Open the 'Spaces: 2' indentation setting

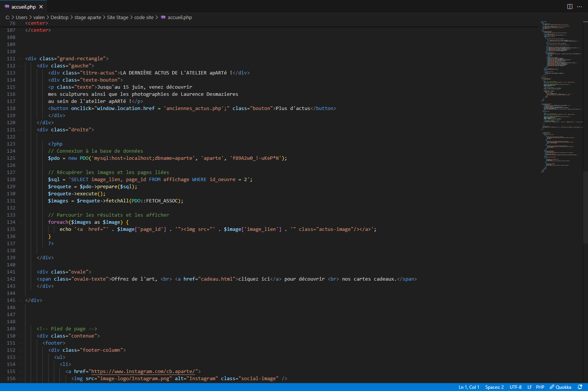494,387
